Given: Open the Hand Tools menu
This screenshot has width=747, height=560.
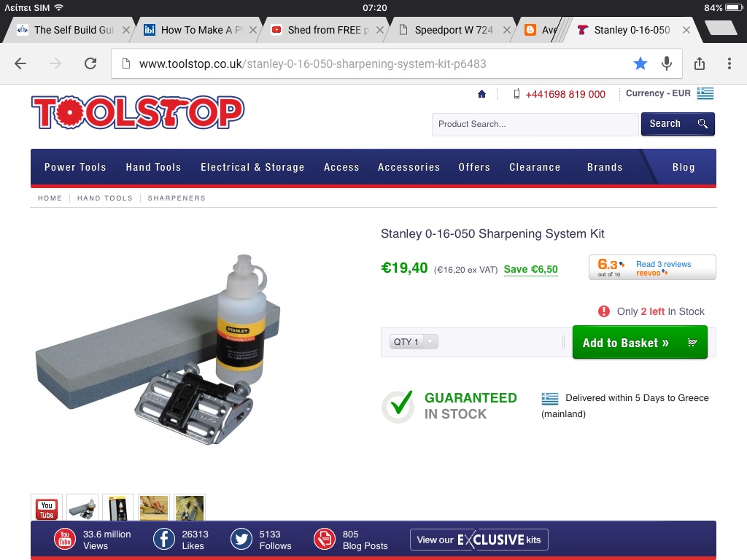Looking at the screenshot, I should [x=153, y=167].
